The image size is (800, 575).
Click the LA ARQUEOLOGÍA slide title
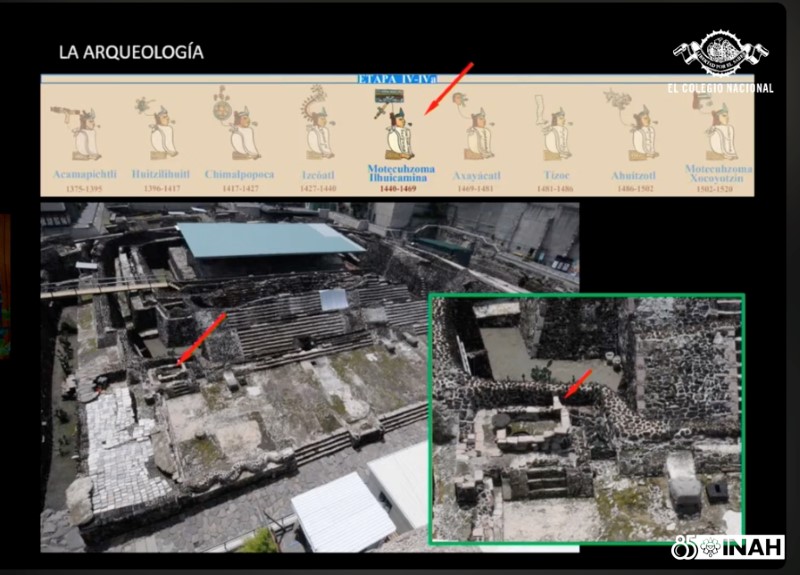point(130,51)
